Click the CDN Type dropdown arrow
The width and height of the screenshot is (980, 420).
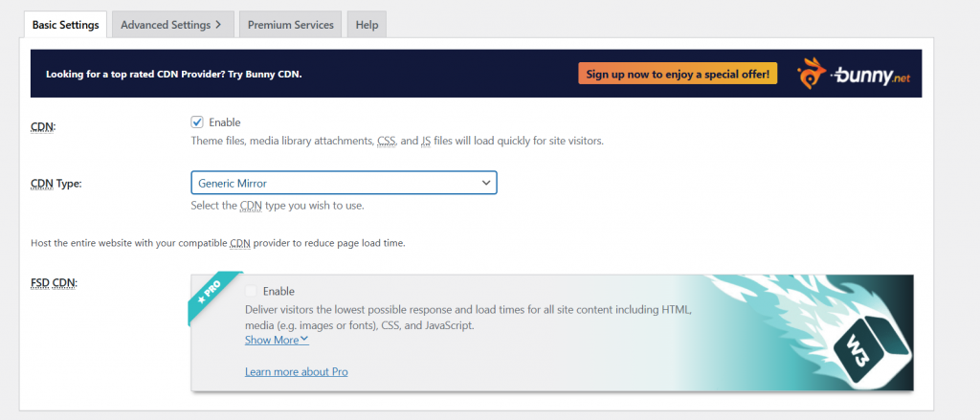[483, 182]
